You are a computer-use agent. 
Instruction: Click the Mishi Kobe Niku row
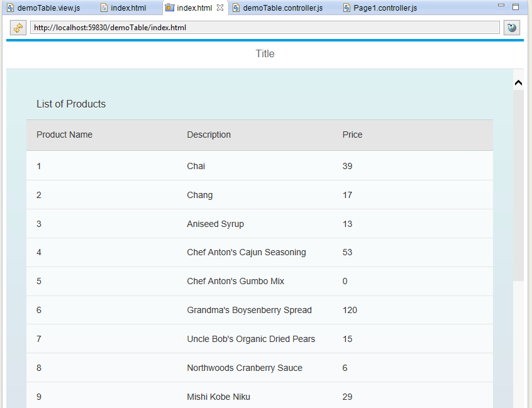click(218, 397)
